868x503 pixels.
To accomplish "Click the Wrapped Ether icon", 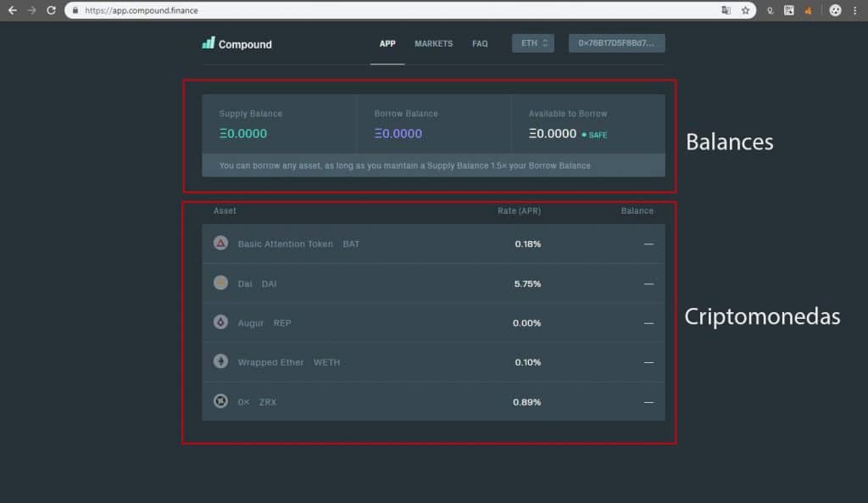I will tap(220, 361).
